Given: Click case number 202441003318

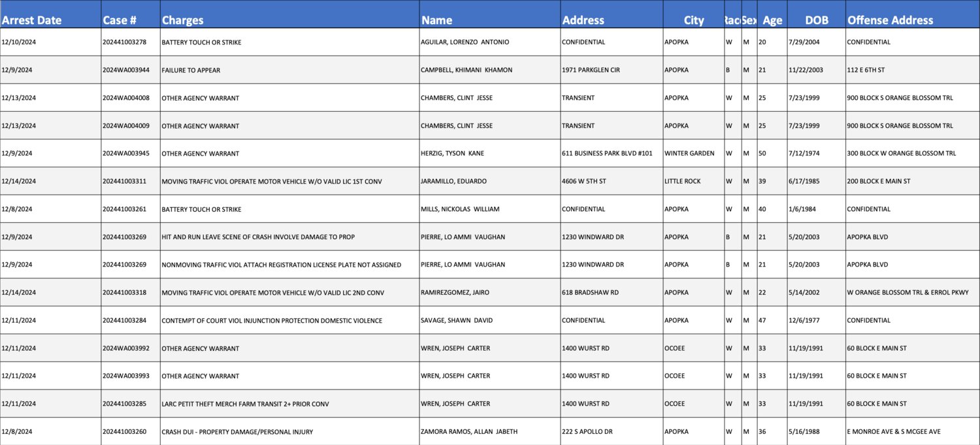Looking at the screenshot, I should pos(124,293).
